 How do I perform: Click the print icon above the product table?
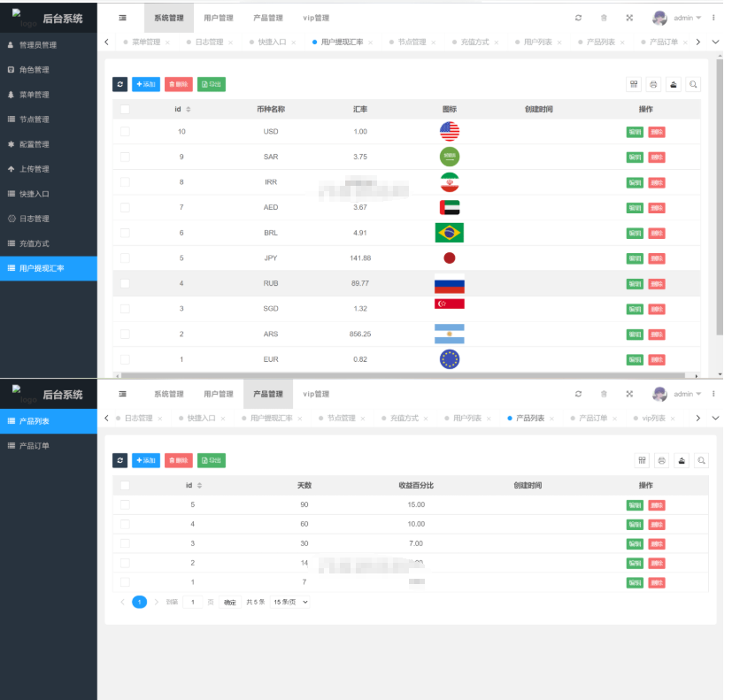click(x=660, y=460)
